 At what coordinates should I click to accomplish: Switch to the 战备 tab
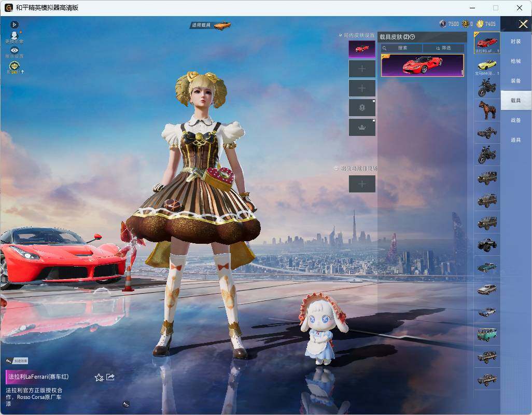pyautogui.click(x=516, y=120)
